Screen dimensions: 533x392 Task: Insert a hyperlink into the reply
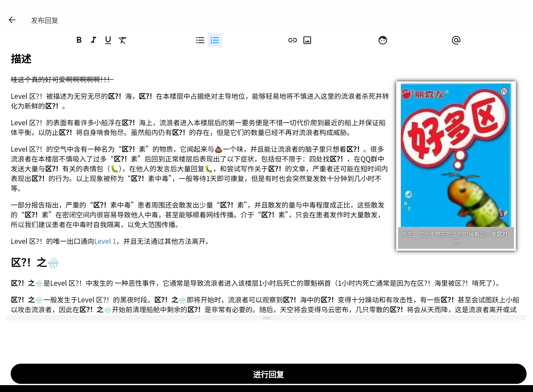pyautogui.click(x=292, y=40)
